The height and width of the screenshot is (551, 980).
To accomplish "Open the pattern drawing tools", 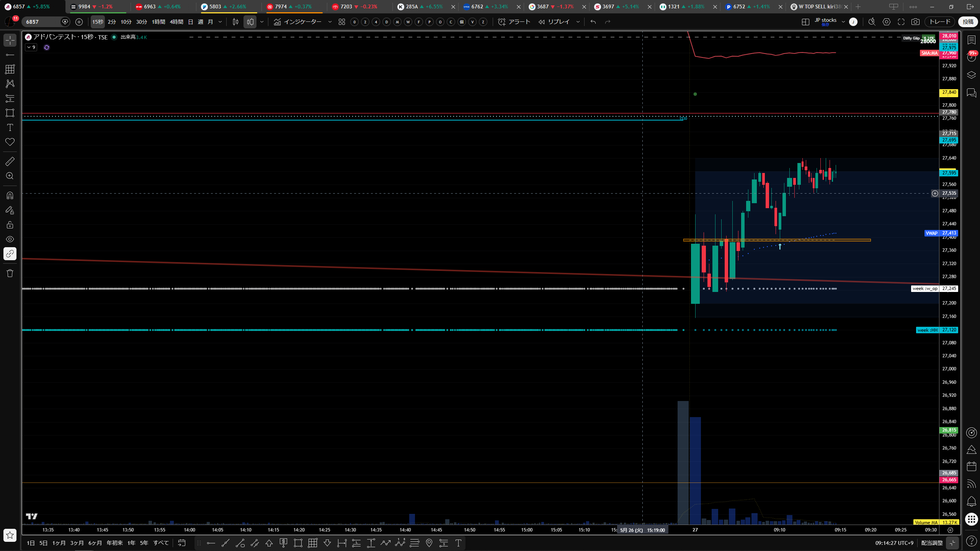I will pyautogui.click(x=10, y=84).
